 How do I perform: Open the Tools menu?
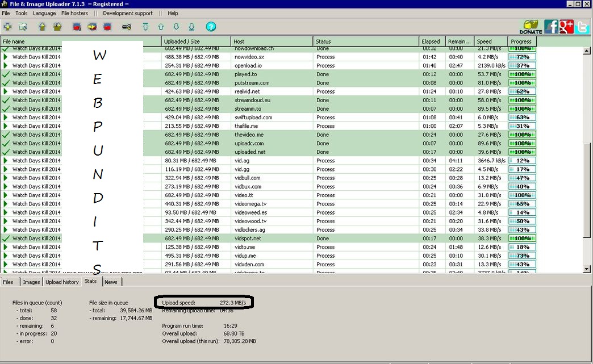pos(21,13)
